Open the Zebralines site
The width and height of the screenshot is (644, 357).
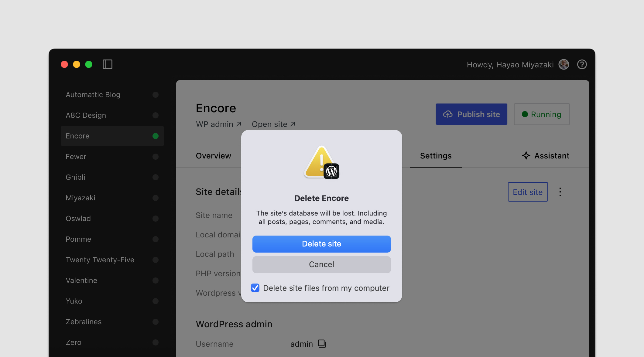(x=112, y=322)
